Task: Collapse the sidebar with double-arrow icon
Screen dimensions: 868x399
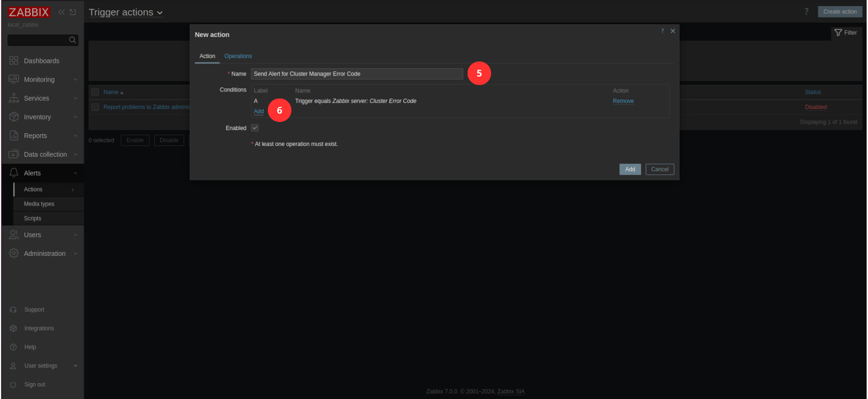Action: [62, 12]
